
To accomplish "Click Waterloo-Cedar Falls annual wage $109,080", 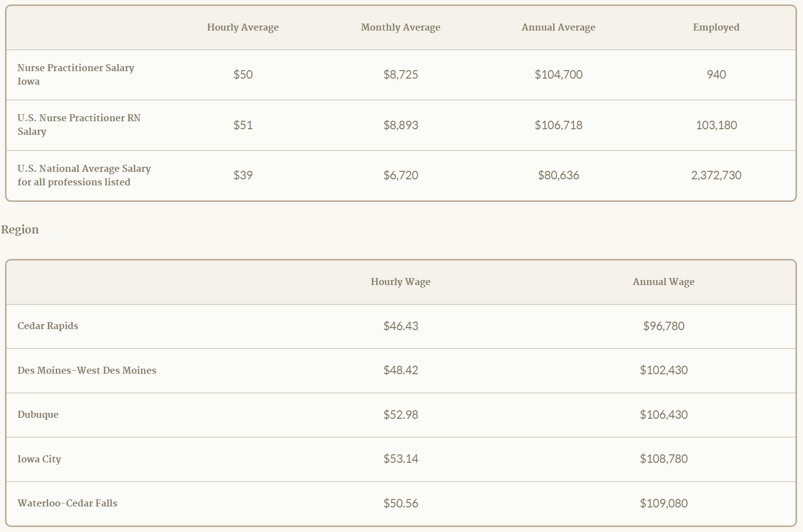I will pos(664,503).
